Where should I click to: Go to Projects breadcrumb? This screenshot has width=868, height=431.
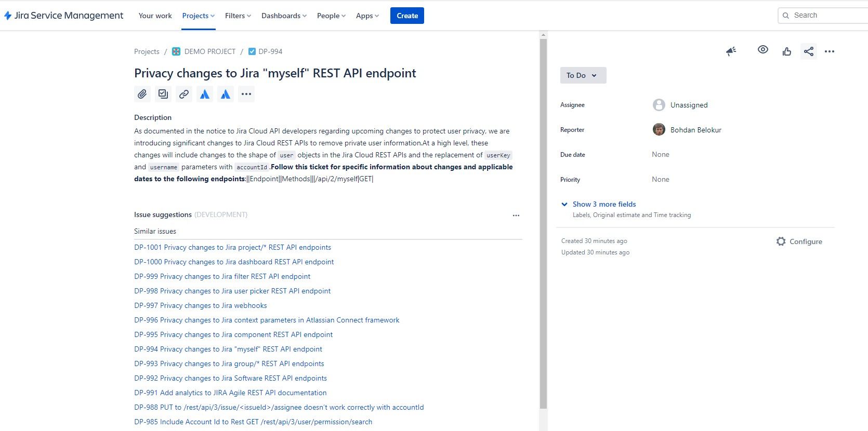147,51
